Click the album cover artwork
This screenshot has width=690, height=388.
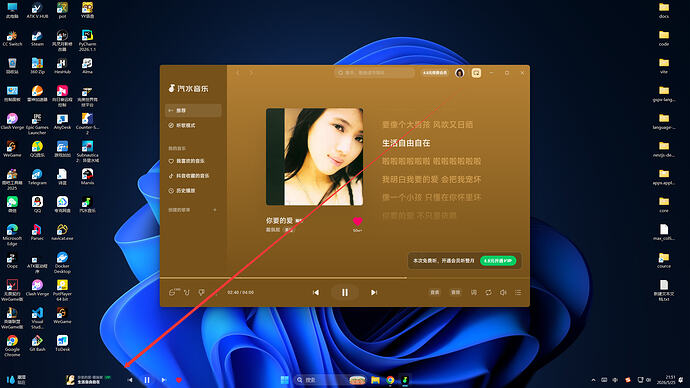tap(315, 157)
